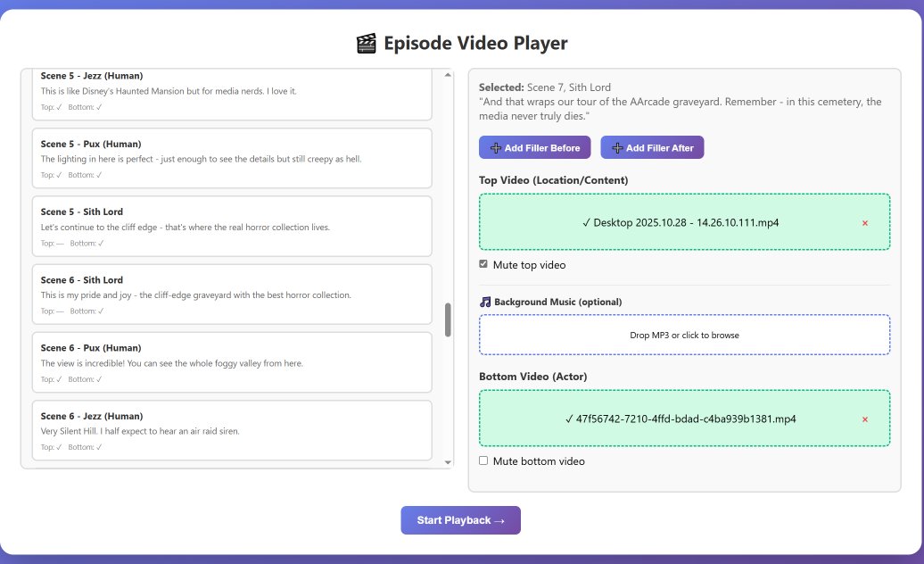Click the 'Top Video (Location/Content)' heading

[553, 180]
